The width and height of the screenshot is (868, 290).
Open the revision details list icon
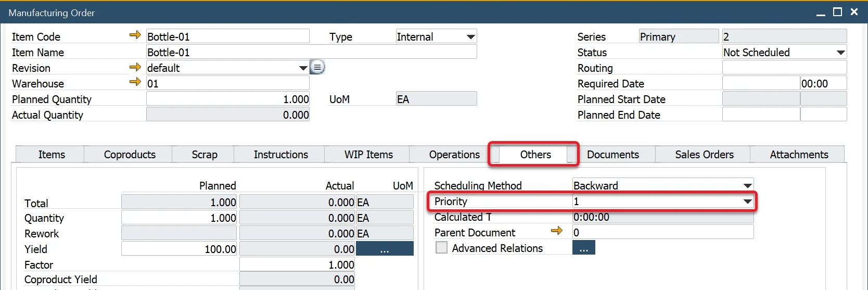(x=317, y=67)
